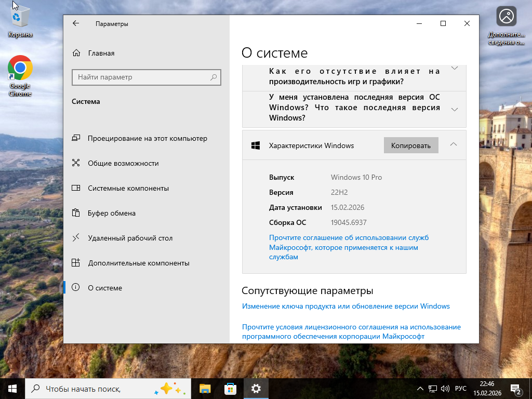Open notification center in taskbar
The width and height of the screenshot is (532, 399).
click(x=516, y=389)
